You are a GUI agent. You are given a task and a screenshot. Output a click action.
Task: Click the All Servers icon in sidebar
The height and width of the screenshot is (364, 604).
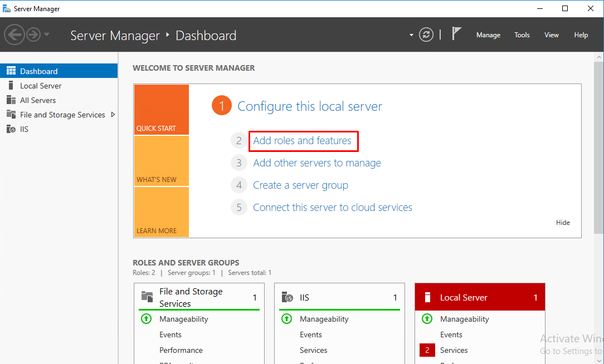(x=11, y=100)
